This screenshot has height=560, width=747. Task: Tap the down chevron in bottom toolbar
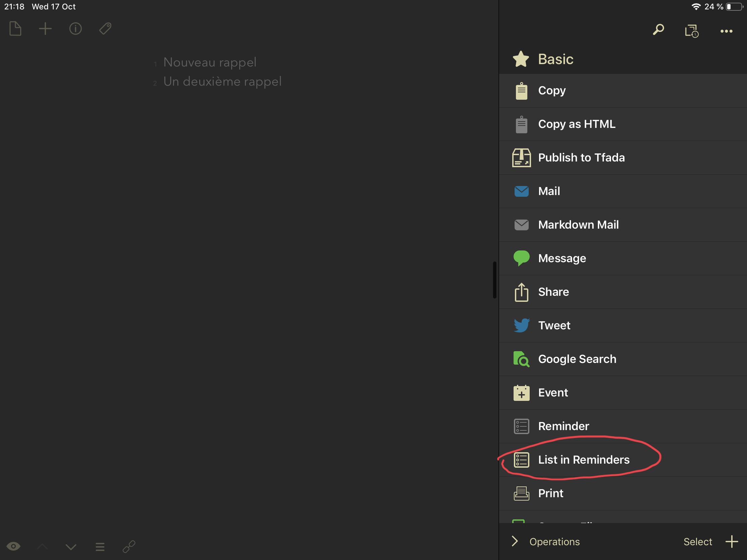tap(71, 547)
